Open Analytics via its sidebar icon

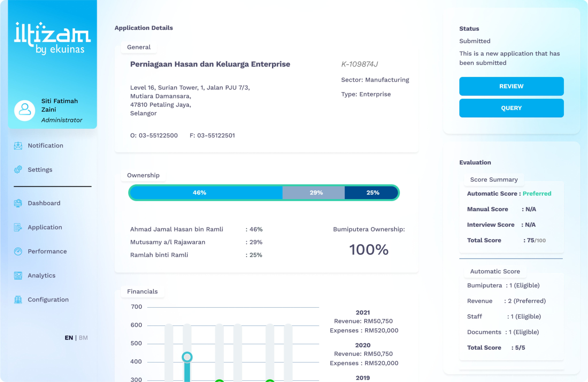point(18,275)
